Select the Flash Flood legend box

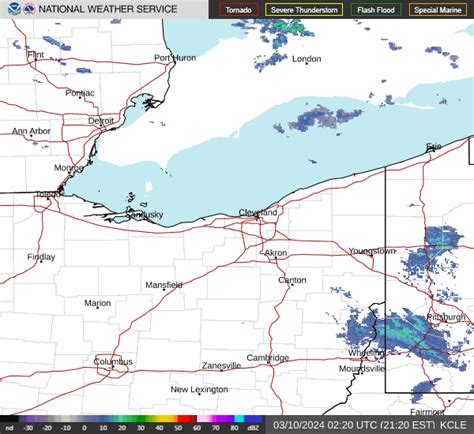coord(376,10)
